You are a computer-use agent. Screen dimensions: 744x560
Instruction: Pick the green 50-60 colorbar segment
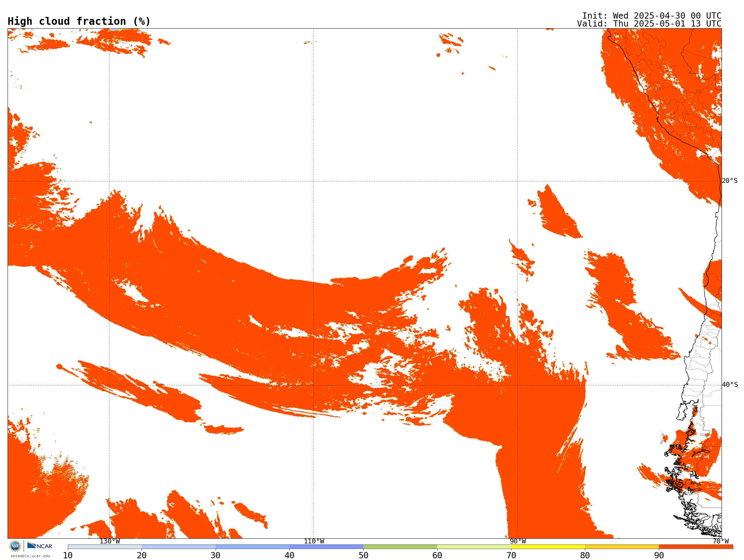pos(400,547)
